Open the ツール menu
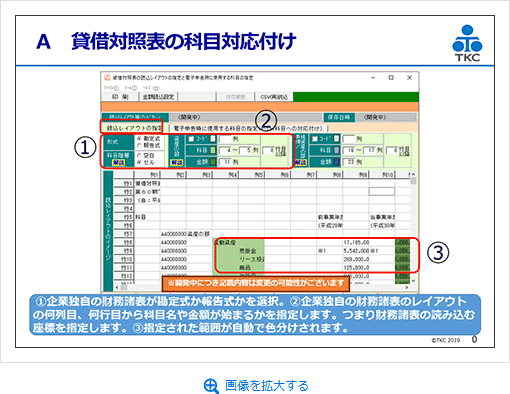This screenshot has width=510, height=394. (x=131, y=88)
